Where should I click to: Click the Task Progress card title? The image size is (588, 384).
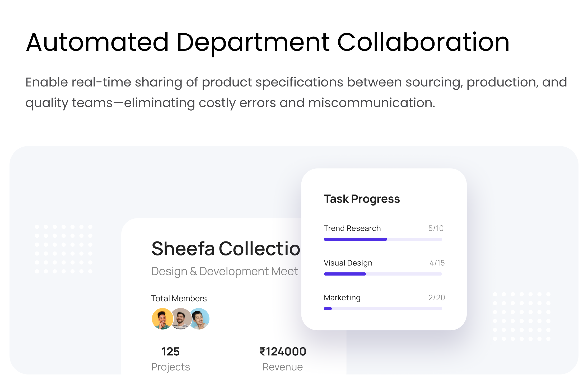[362, 199]
